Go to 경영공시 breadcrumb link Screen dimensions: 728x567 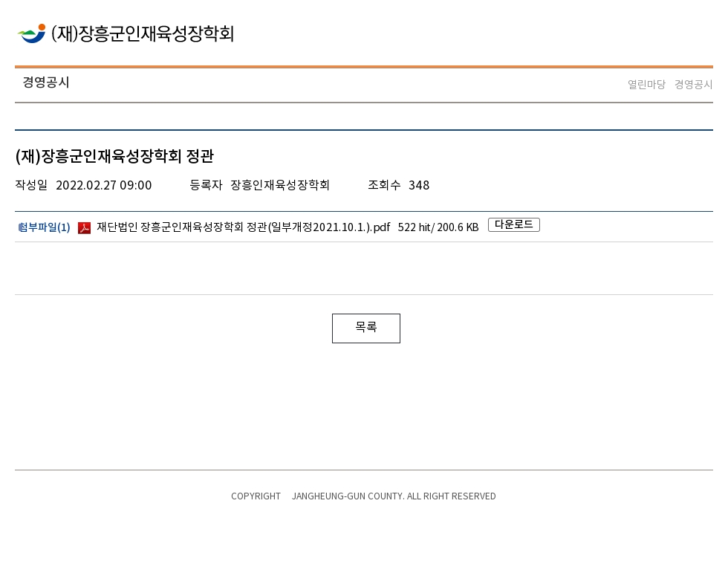click(693, 85)
